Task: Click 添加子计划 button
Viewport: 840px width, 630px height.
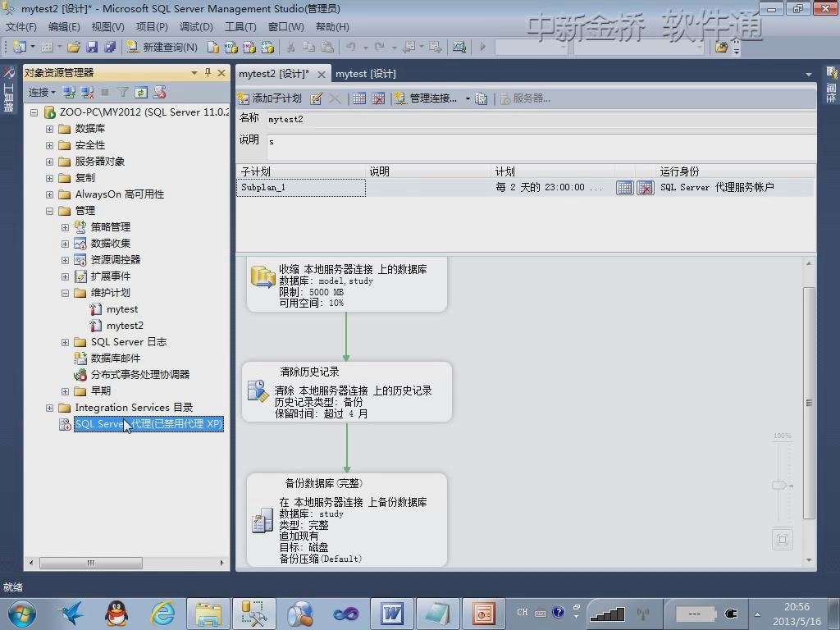Action: [x=270, y=98]
